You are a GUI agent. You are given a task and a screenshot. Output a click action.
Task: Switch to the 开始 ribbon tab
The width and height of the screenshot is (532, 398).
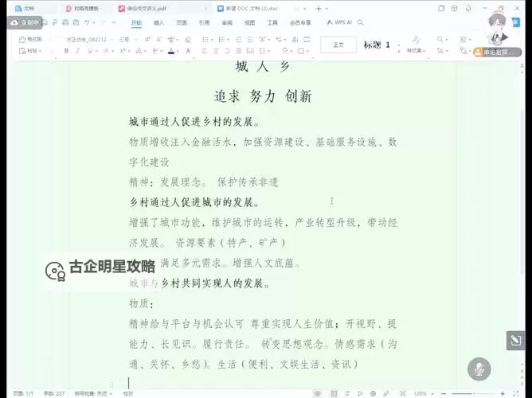click(136, 23)
